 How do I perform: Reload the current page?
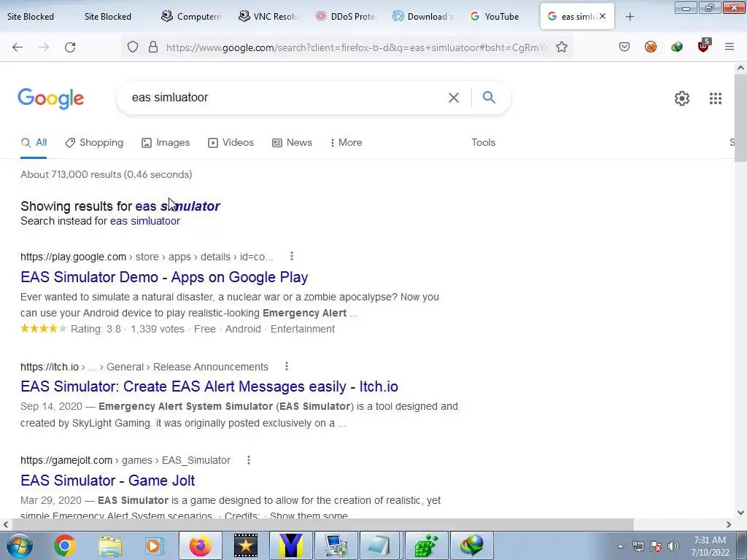[x=70, y=47]
